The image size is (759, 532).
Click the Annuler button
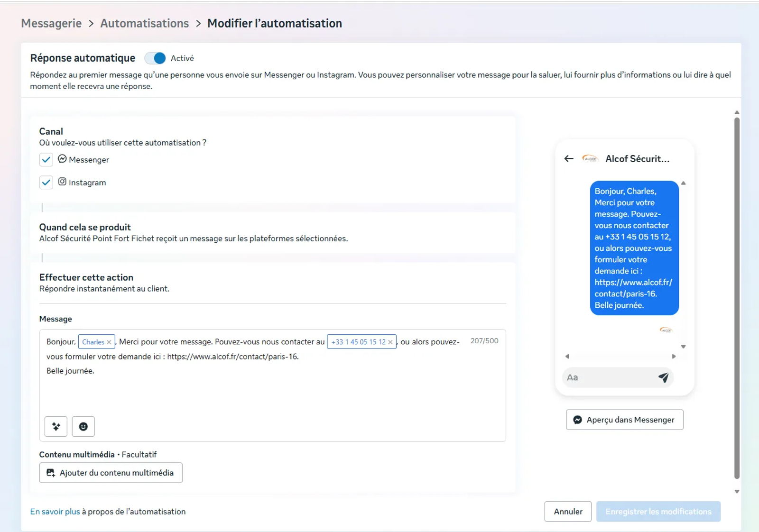click(568, 512)
